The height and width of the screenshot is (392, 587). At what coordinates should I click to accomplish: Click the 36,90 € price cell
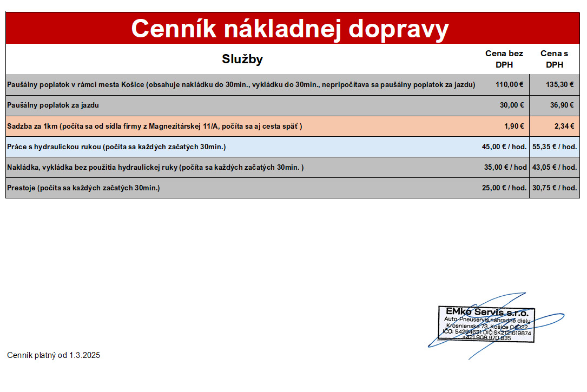tap(562, 105)
